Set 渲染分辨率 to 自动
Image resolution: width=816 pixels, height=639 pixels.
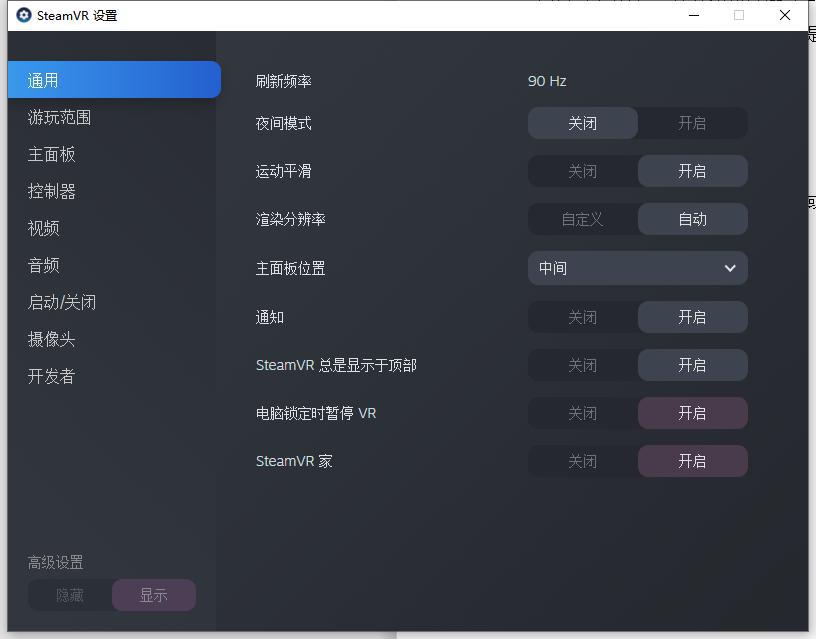point(693,219)
